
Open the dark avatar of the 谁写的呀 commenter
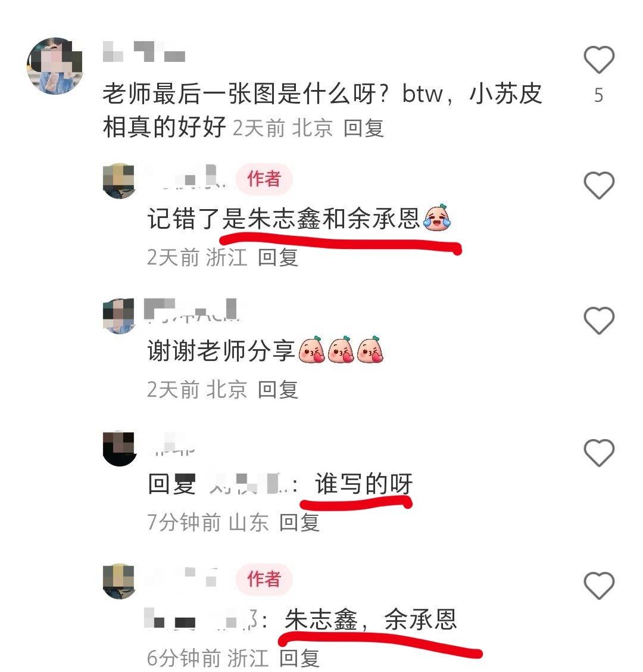[119, 448]
